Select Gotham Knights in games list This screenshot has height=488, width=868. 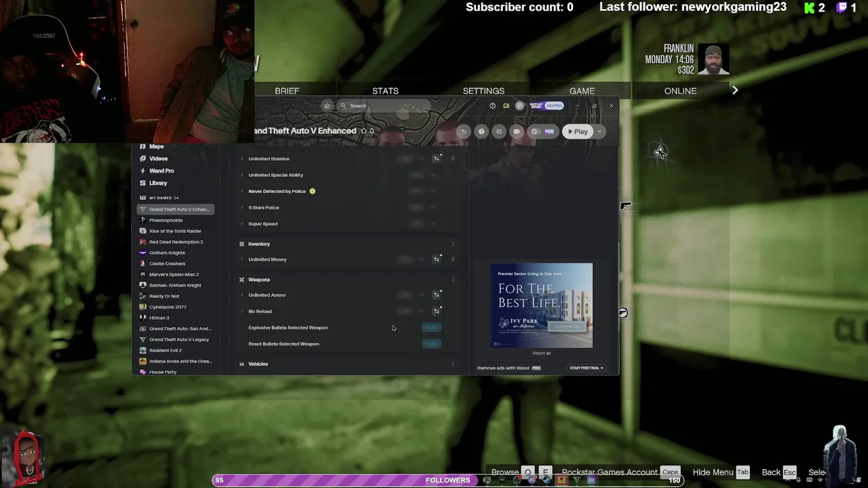(176, 253)
